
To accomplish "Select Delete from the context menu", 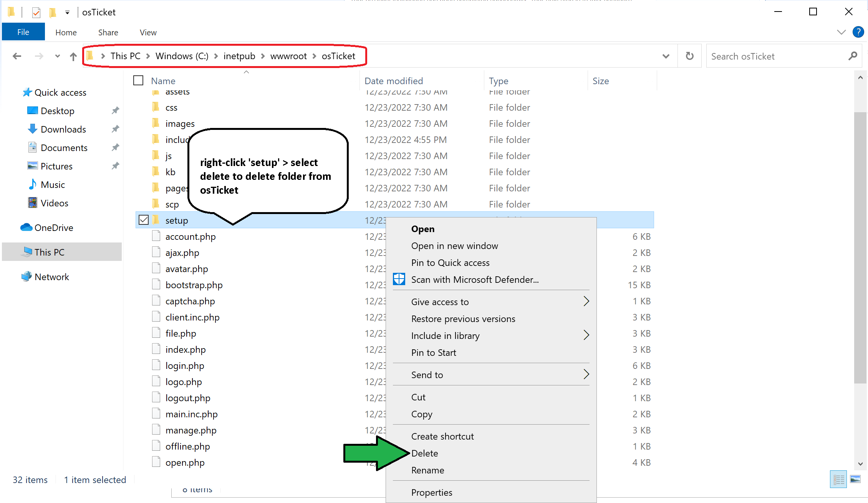I will tap(491, 453).
